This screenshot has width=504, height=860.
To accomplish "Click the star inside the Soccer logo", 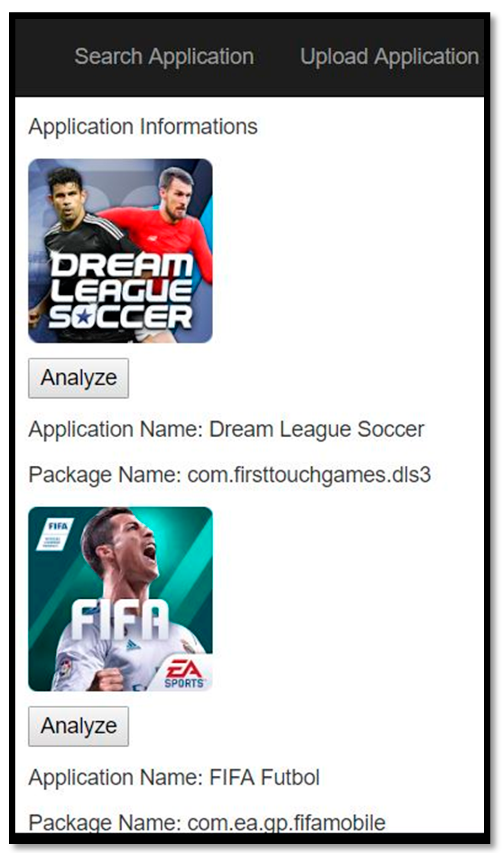I will tap(84, 317).
